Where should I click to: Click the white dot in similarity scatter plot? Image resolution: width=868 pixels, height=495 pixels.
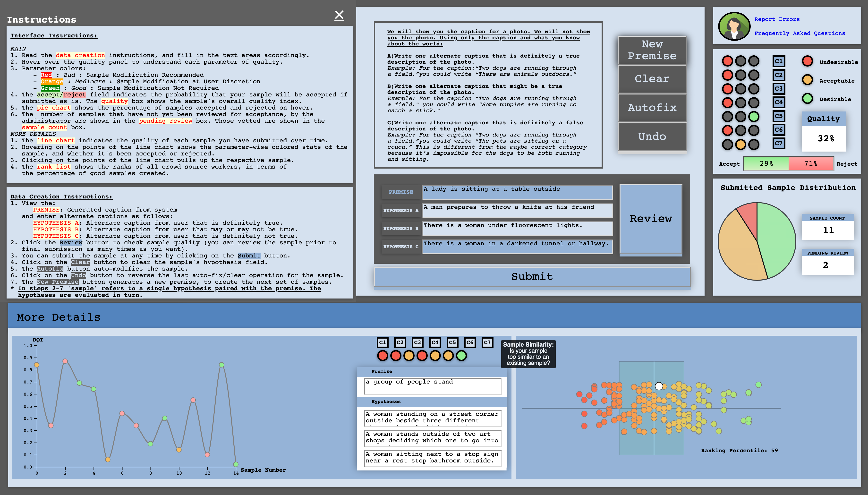pos(659,386)
